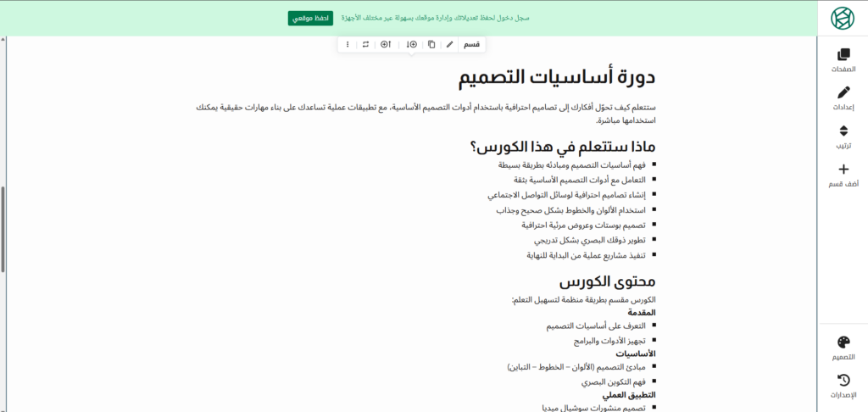This screenshot has height=412, width=868.
Task: Click أضف قسم to add section
Action: click(x=843, y=175)
